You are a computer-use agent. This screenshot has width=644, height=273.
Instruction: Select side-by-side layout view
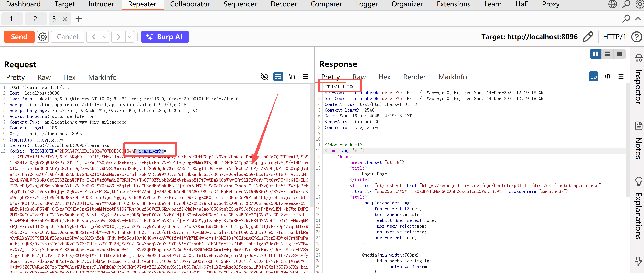[595, 54]
